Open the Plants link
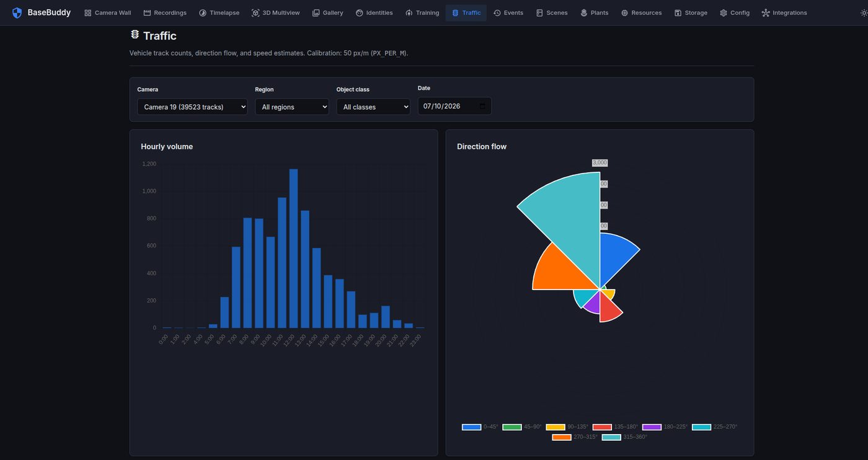This screenshot has width=868, height=460. [x=594, y=12]
